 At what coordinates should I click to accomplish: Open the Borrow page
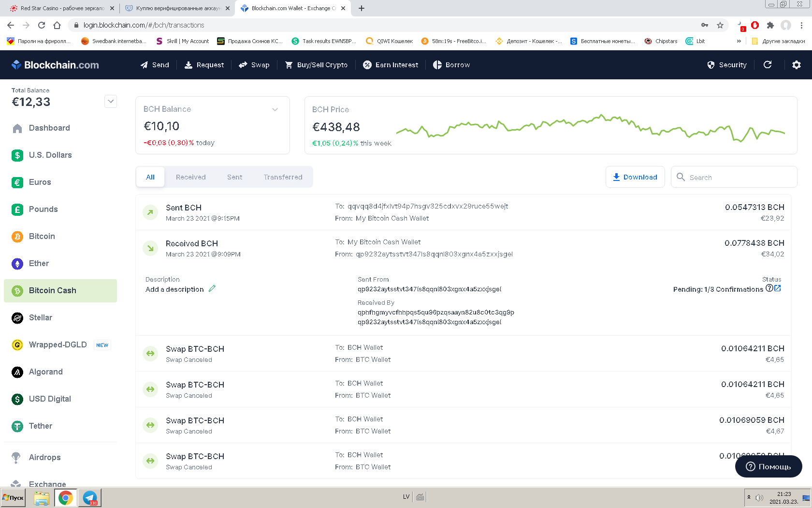(451, 65)
